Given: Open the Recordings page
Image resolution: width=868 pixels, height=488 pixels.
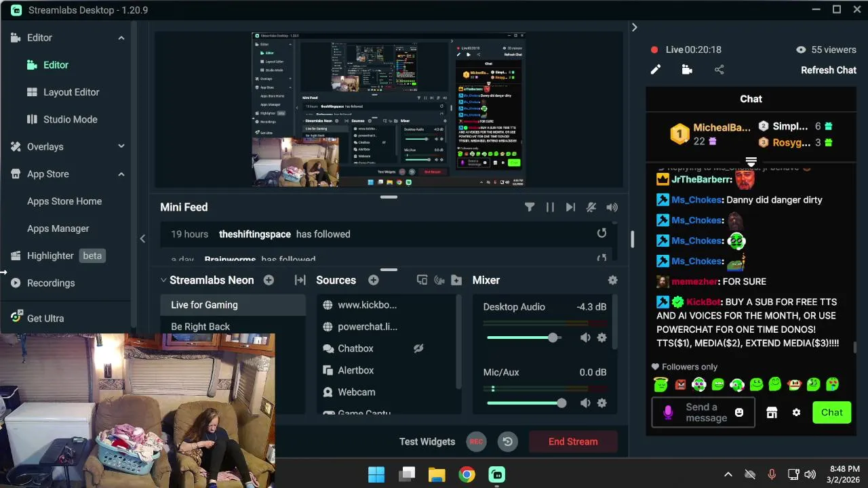Looking at the screenshot, I should (51, 283).
